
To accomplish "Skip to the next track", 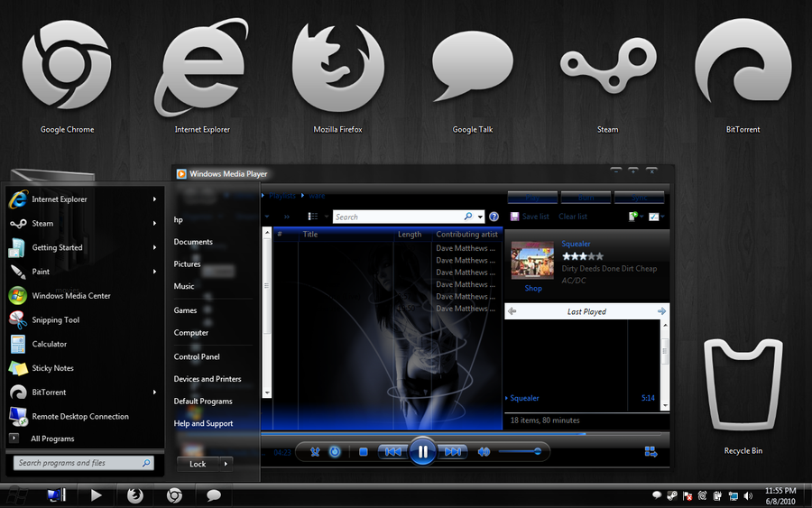I will click(453, 451).
